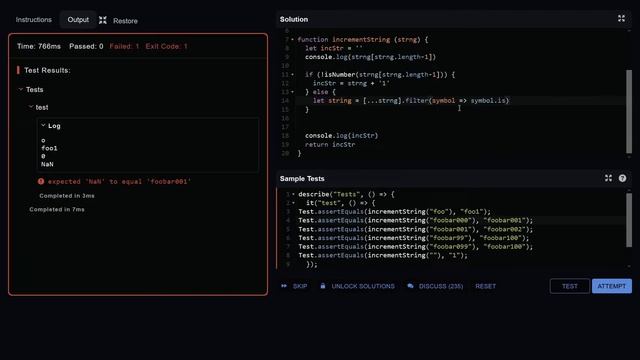This screenshot has height=360, width=640.
Task: Open the Output tab
Action: [x=78, y=20]
